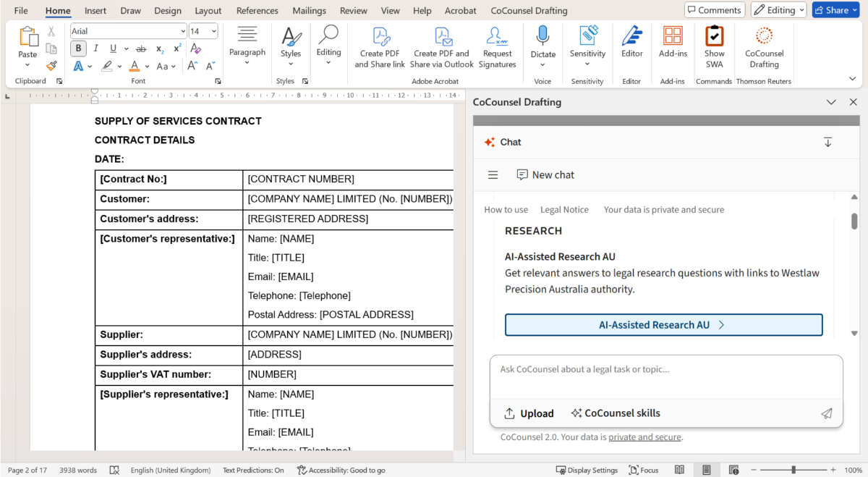Viewport: 868px width, 477px height.
Task: Send the chat message with the paper plane
Action: 827,413
